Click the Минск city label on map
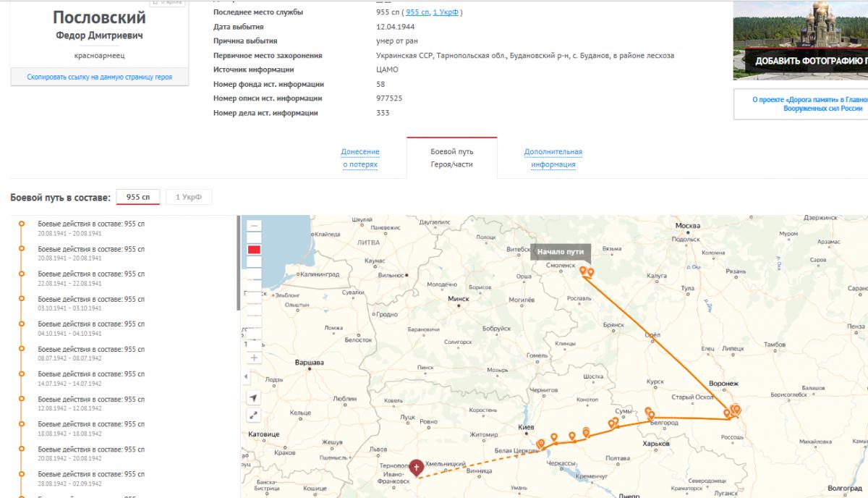 pos(459,298)
